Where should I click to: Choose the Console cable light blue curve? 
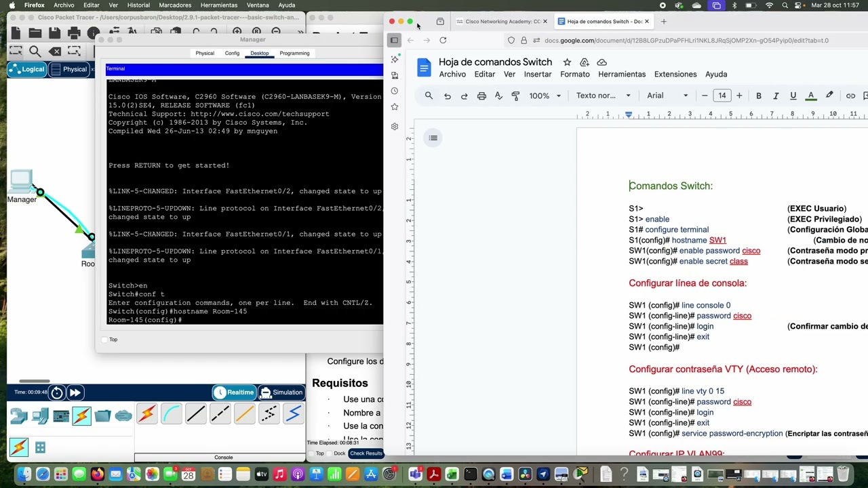point(172,413)
